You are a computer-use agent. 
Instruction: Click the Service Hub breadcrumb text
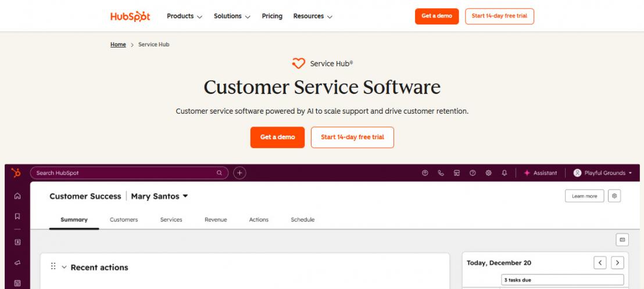point(153,44)
